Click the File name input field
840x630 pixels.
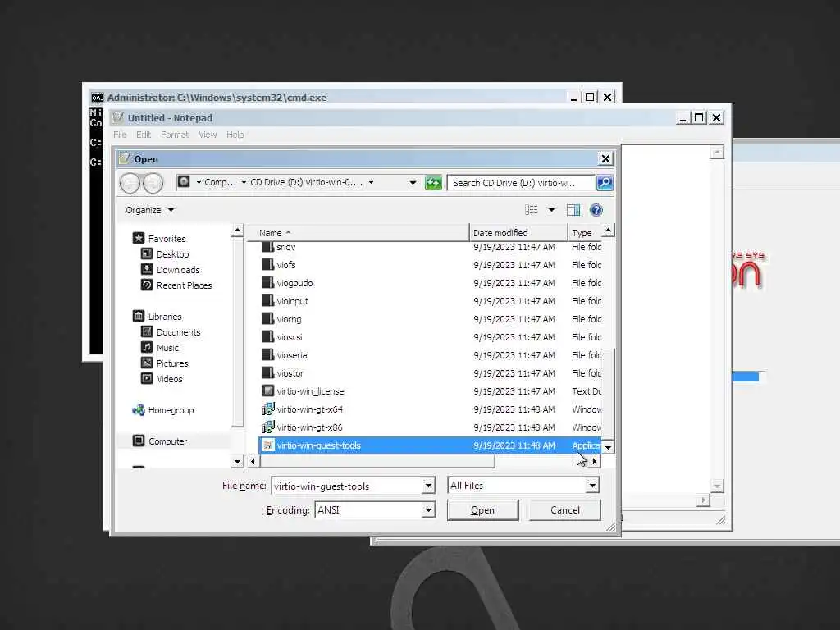(347, 486)
